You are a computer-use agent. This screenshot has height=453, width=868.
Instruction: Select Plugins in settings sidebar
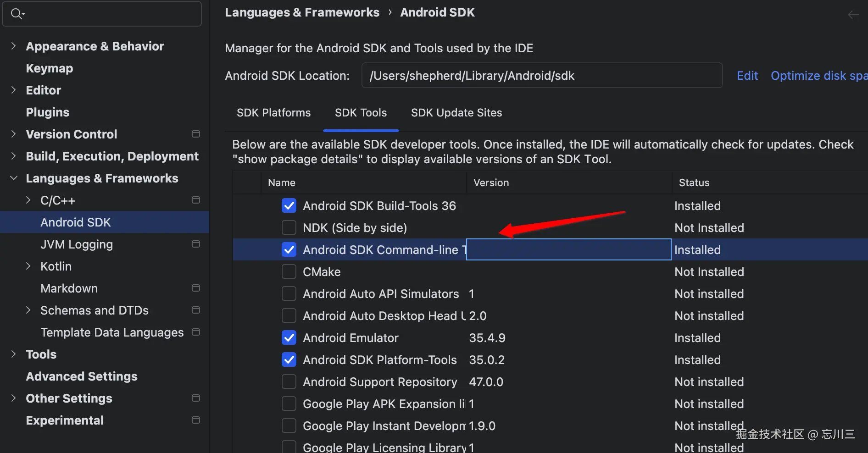(48, 112)
